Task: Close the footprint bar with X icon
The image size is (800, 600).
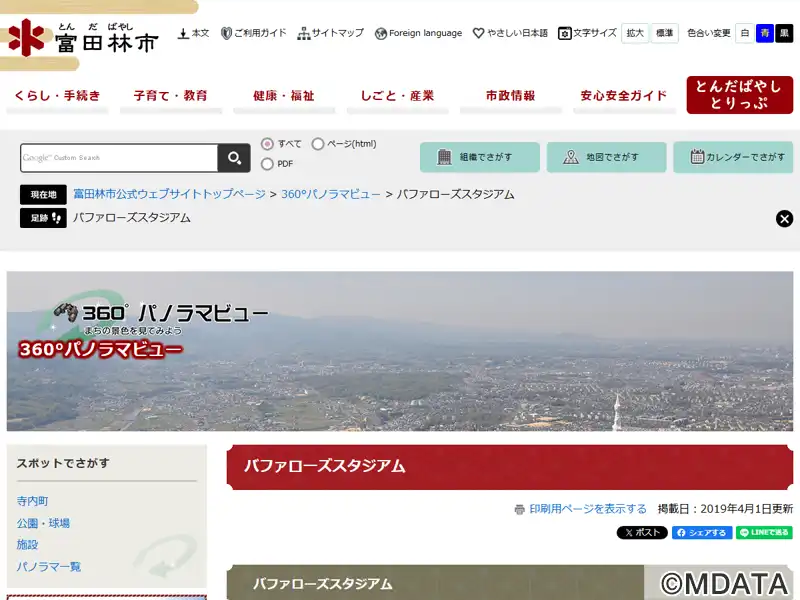Action: point(785,218)
